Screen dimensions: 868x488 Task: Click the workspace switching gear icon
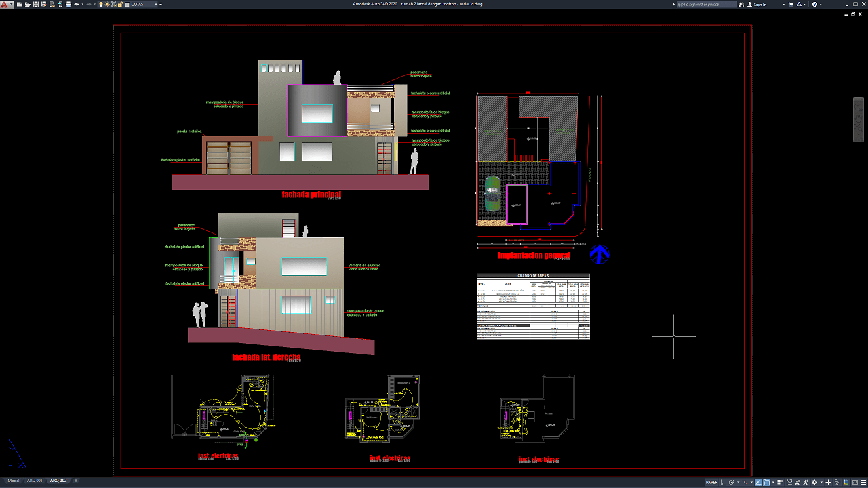pyautogui.click(x=814, y=483)
